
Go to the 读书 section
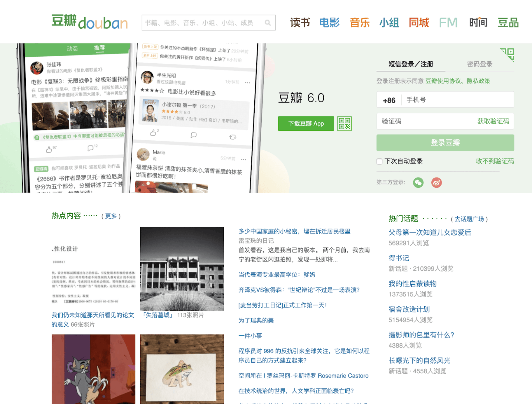(300, 22)
